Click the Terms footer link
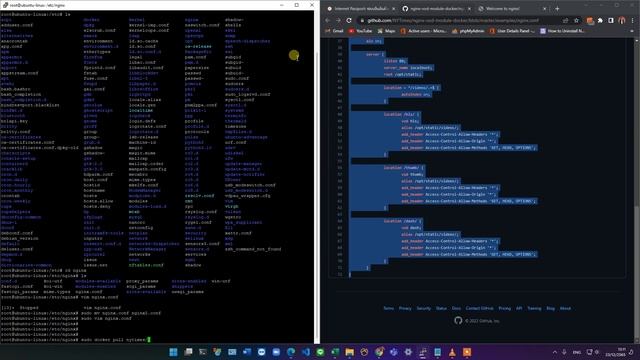The width and height of the screenshot is (640, 360). pos(389,309)
